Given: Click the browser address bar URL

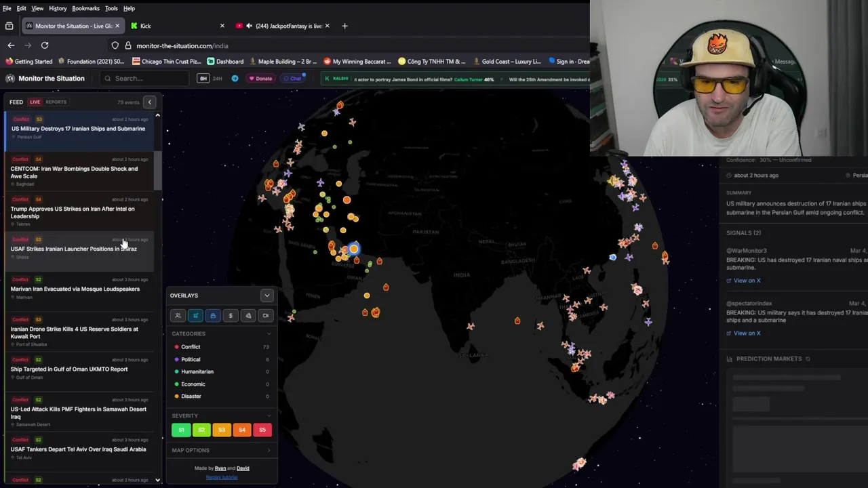Looking at the screenshot, I should (182, 45).
